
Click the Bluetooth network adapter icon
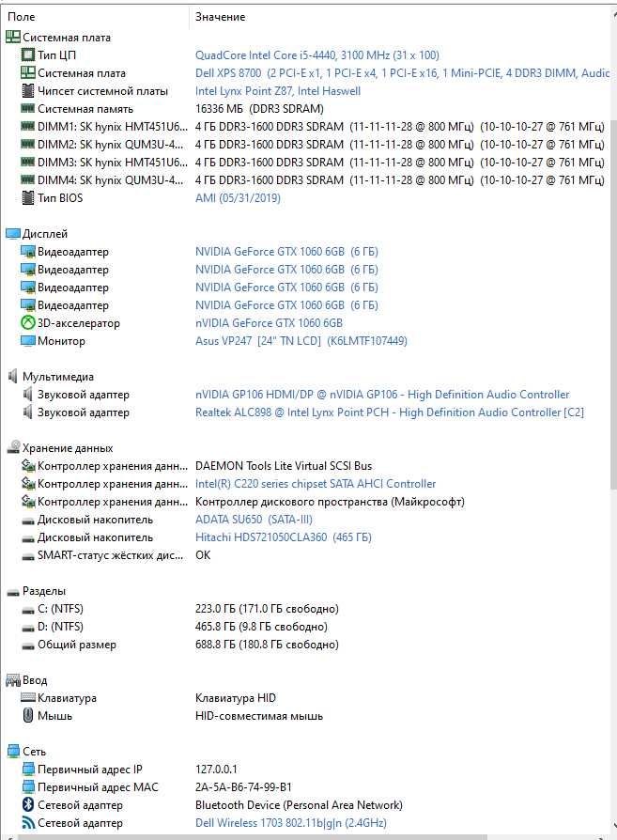point(28,804)
